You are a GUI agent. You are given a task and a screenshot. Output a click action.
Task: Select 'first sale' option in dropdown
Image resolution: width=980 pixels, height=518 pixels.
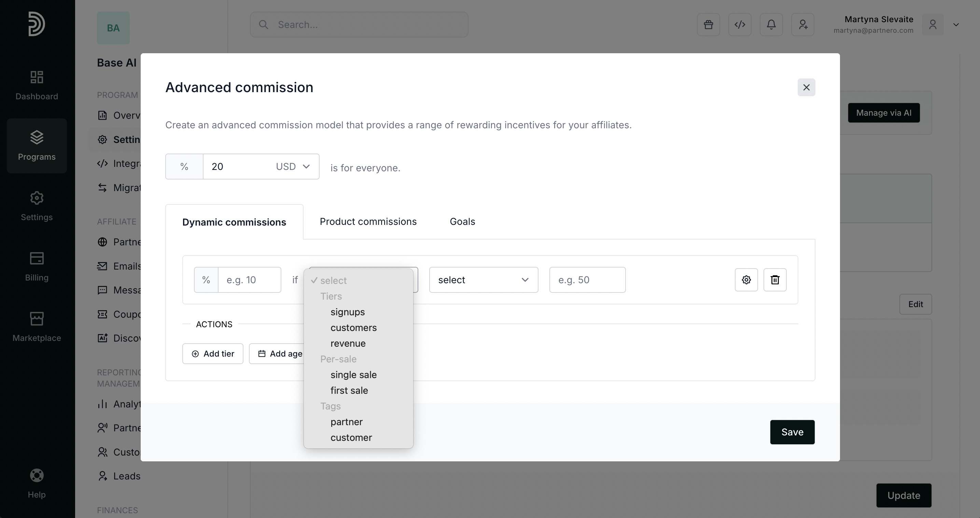pyautogui.click(x=349, y=391)
